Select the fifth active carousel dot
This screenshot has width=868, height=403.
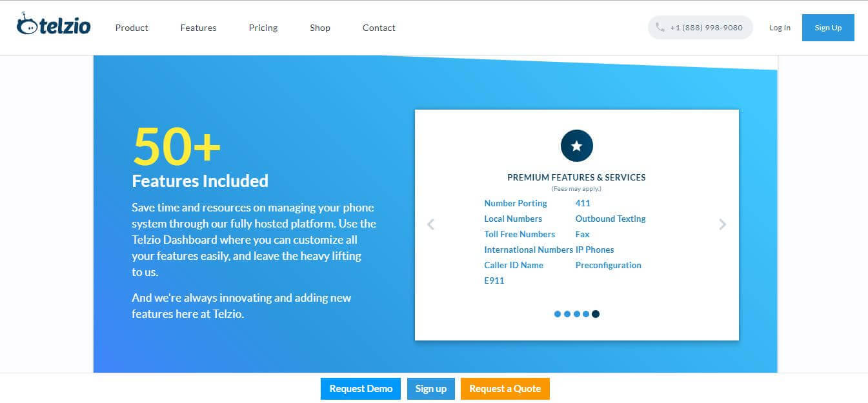(x=596, y=314)
